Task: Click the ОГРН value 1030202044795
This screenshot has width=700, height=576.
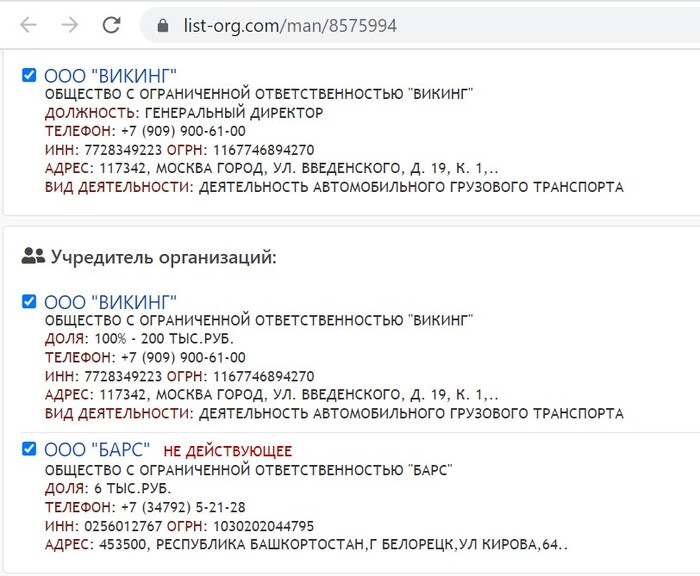Action: click(x=263, y=526)
